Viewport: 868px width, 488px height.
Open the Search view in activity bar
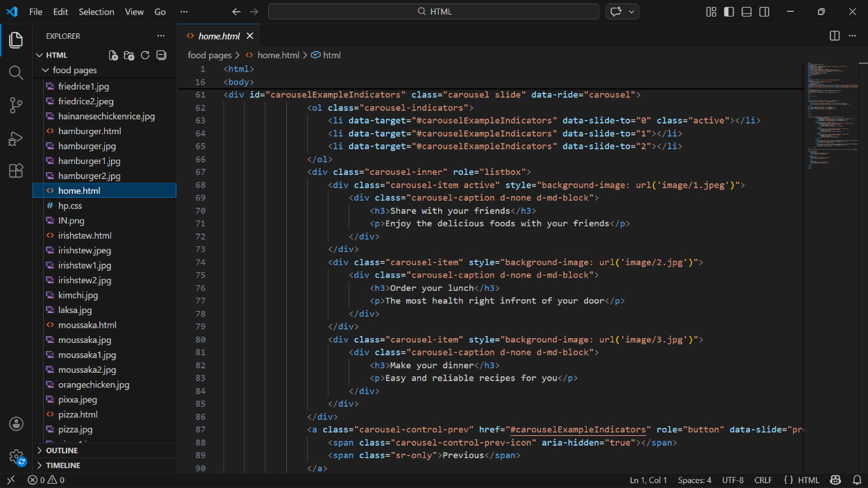pyautogui.click(x=16, y=73)
